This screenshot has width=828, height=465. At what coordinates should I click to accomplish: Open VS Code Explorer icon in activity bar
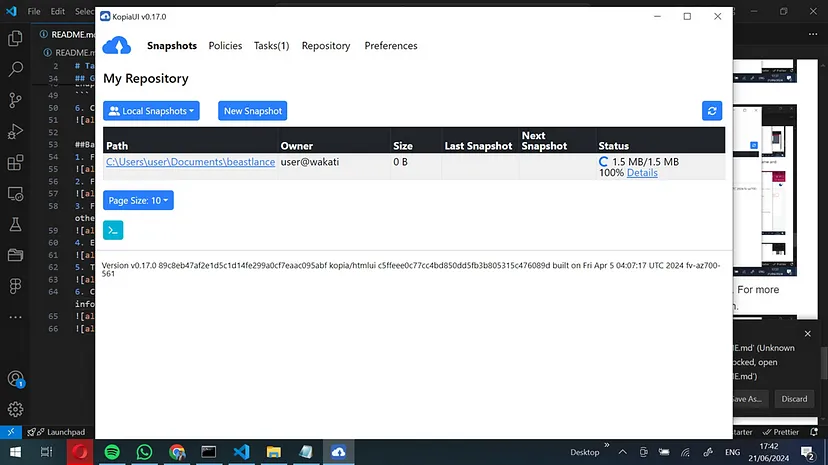(x=15, y=39)
